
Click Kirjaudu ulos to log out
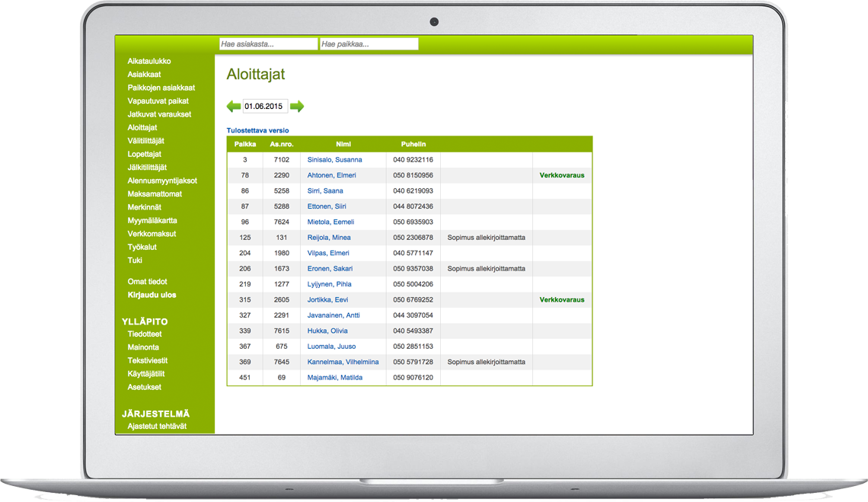point(152,295)
